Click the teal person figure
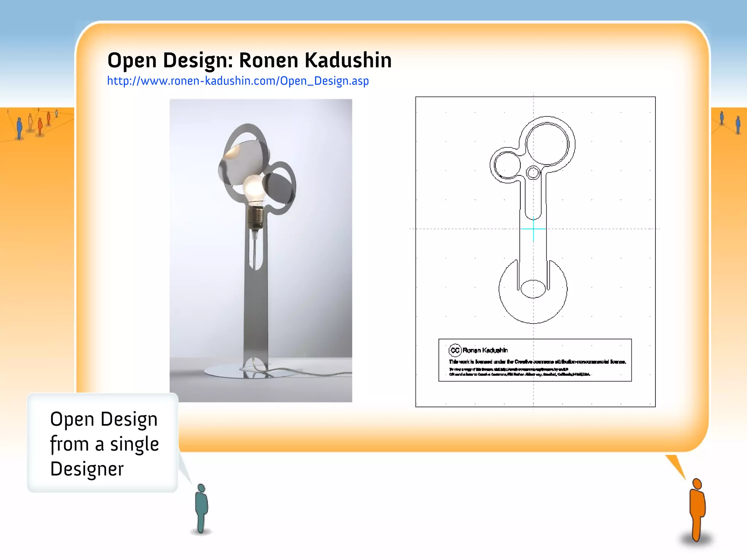Viewport: 747px width, 560px height. 201,509
